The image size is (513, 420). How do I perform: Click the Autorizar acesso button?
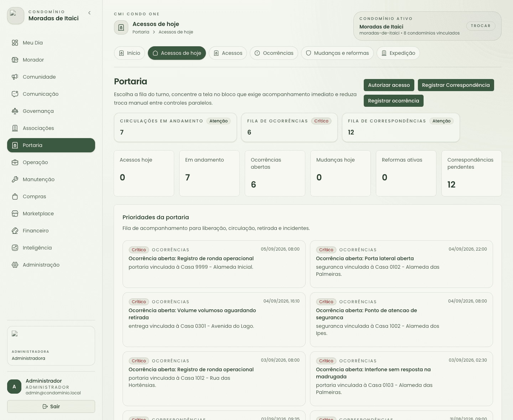[389, 85]
